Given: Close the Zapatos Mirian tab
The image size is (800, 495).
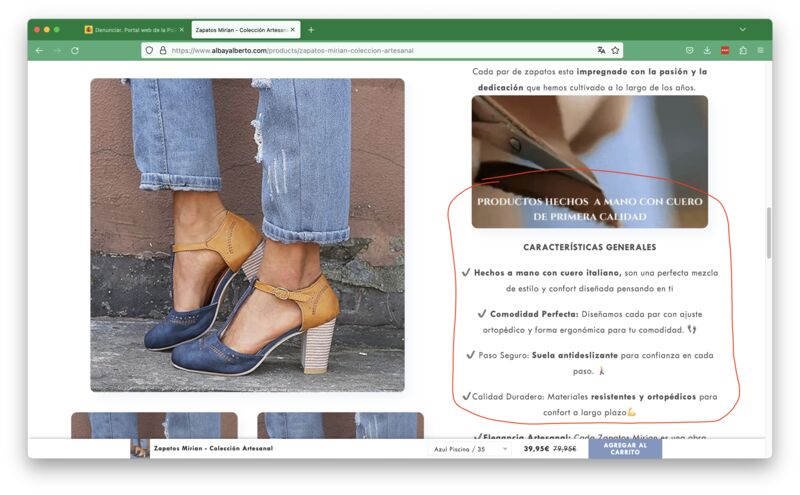Looking at the screenshot, I should click(x=293, y=30).
